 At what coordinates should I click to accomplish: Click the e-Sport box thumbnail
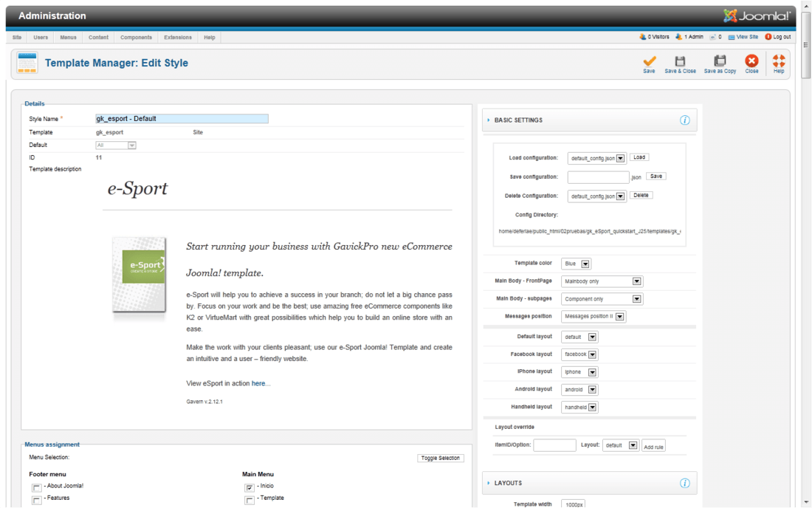[x=140, y=275]
